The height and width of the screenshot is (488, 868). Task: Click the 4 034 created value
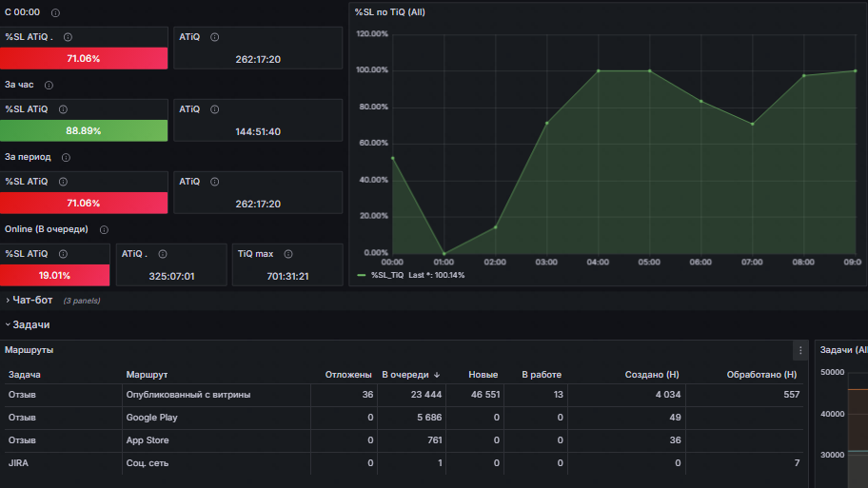pyautogui.click(x=668, y=395)
